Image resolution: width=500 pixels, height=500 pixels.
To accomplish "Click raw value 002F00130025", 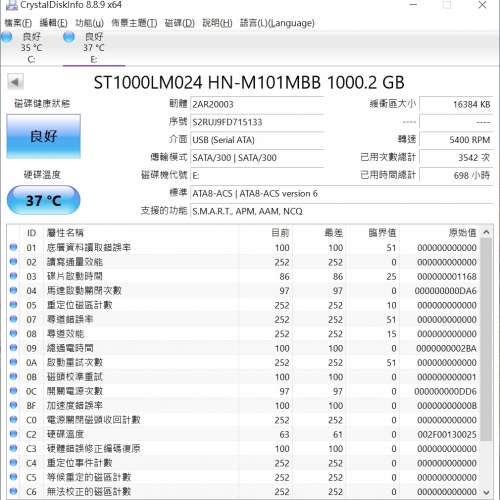I will pos(447,434).
